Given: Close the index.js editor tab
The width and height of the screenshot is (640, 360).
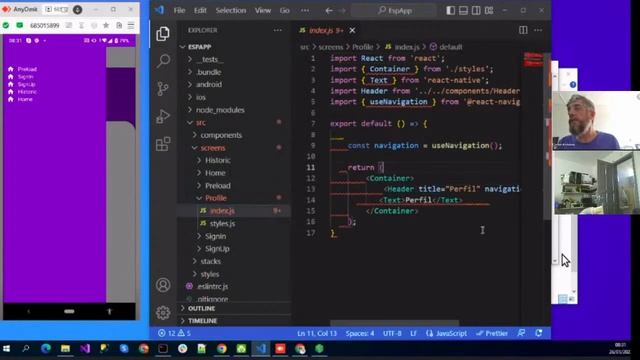Looking at the screenshot, I should click(352, 30).
